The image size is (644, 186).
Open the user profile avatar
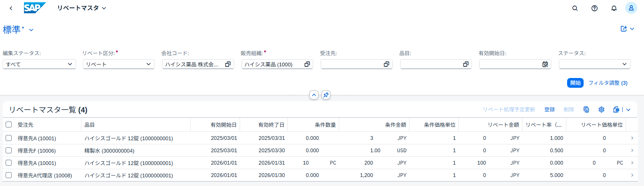(x=631, y=8)
